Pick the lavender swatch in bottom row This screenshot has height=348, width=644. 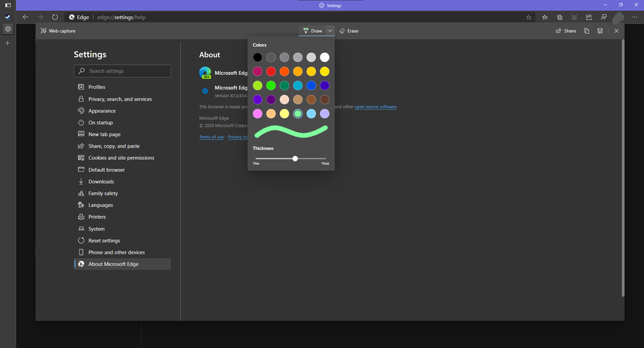pyautogui.click(x=324, y=113)
